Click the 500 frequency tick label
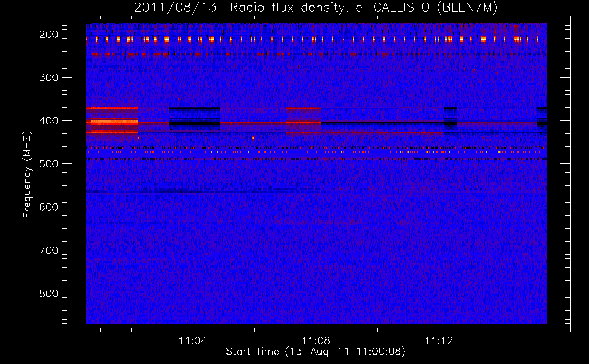 49,164
